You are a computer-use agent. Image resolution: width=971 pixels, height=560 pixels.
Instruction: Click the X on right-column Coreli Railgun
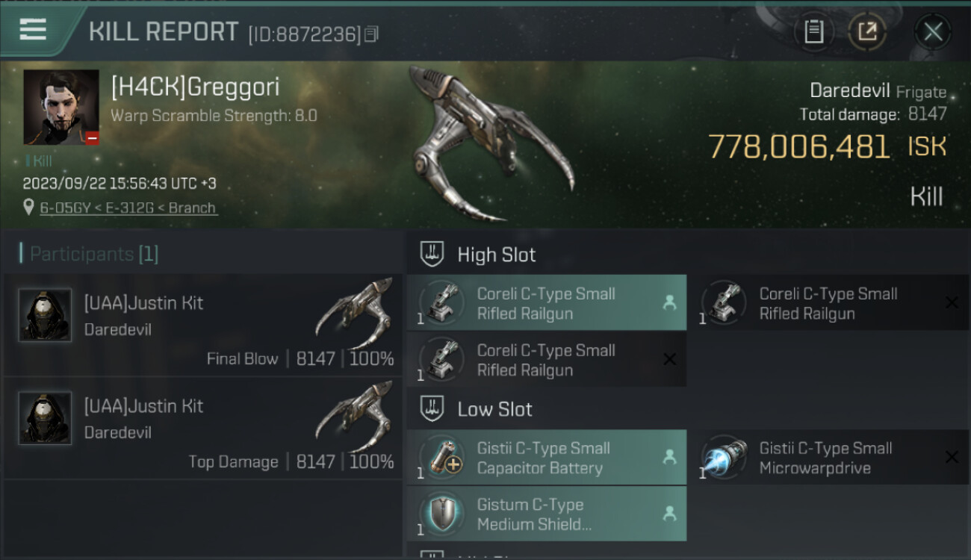click(x=952, y=302)
